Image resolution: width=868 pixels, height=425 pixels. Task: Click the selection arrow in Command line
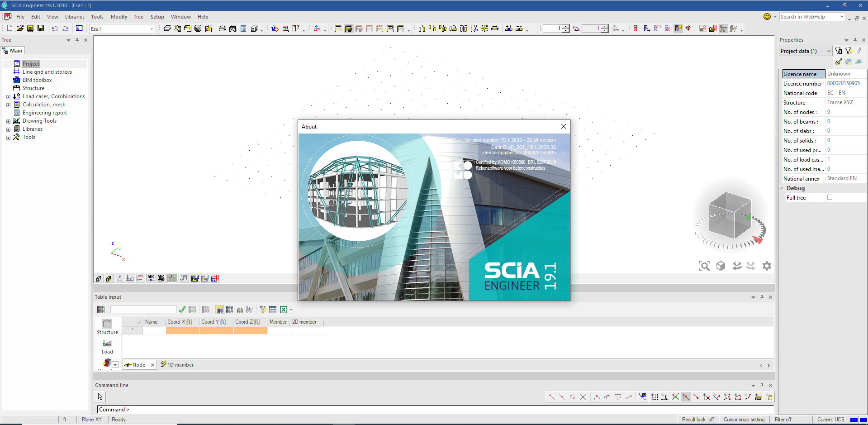click(100, 397)
